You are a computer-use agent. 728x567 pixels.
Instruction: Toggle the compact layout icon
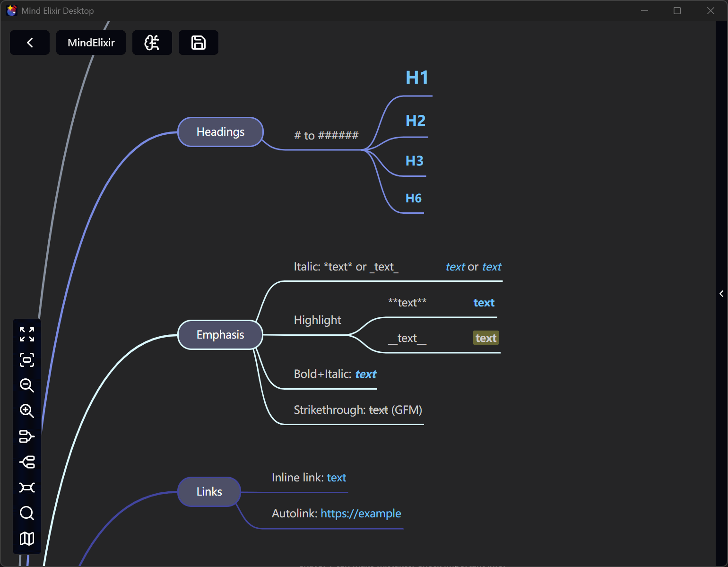coord(27,488)
